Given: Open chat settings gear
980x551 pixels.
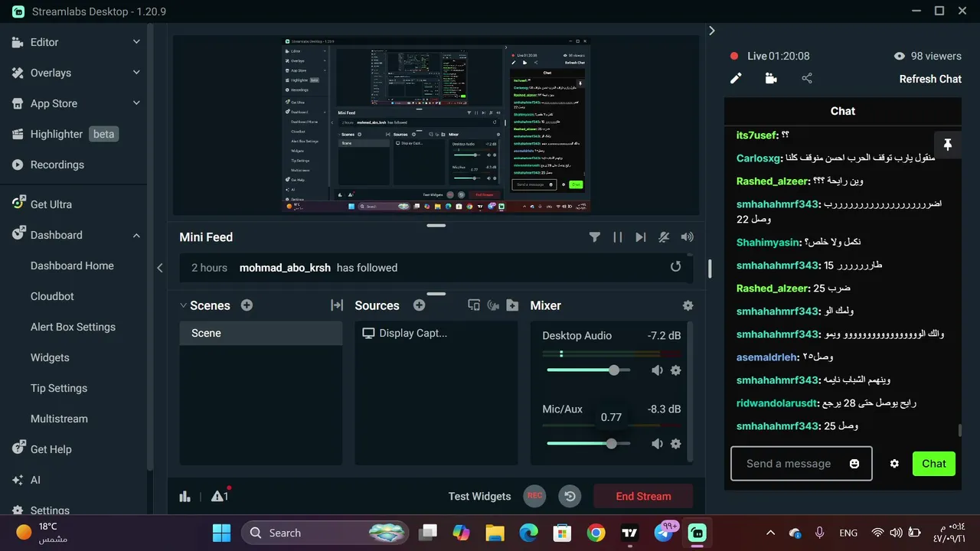Looking at the screenshot, I should point(894,464).
